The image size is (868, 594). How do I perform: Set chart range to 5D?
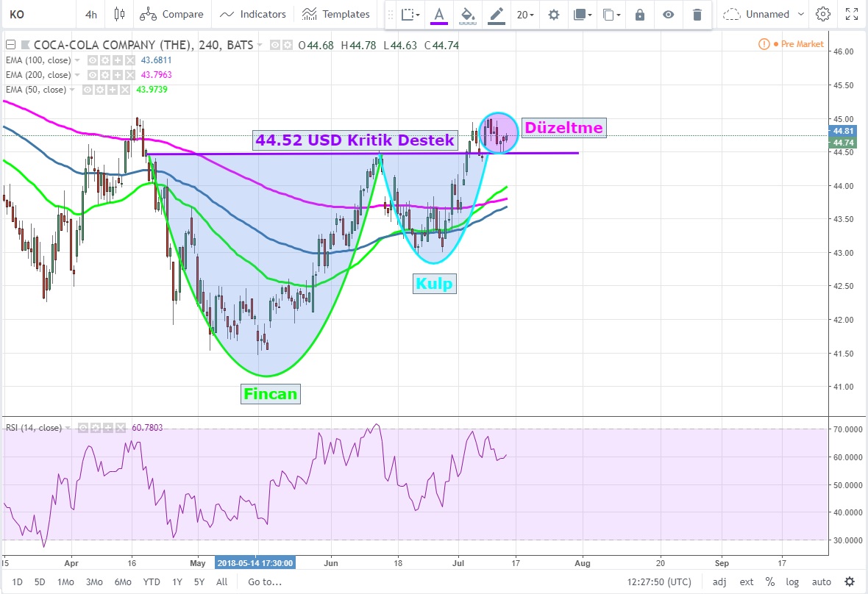point(40,582)
